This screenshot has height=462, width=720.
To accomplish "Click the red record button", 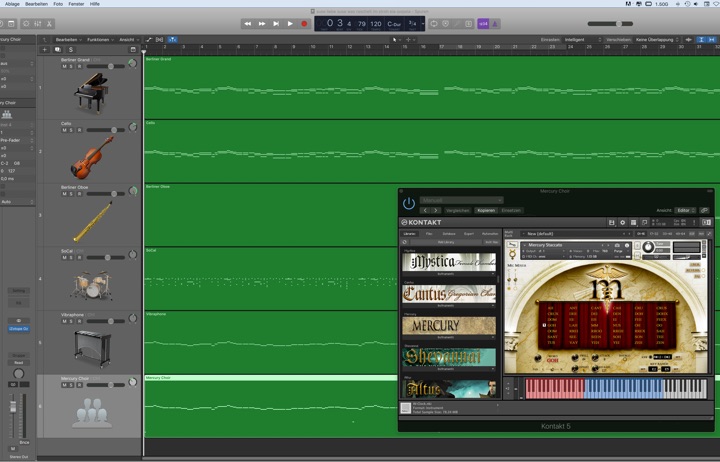I will [x=304, y=23].
